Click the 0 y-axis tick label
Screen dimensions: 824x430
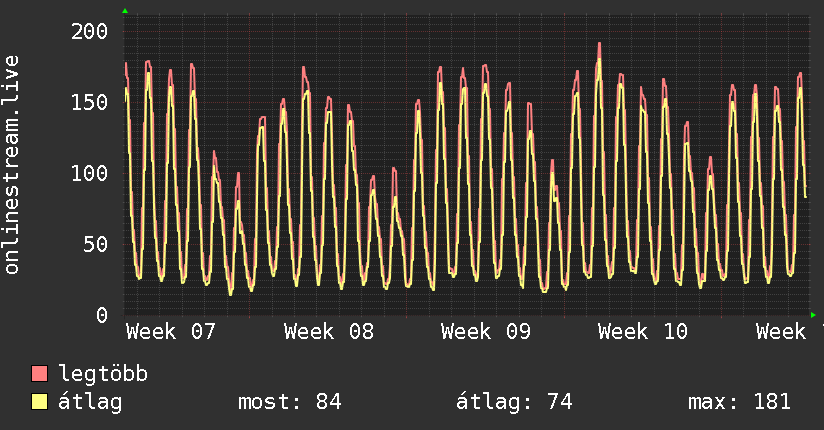pyautogui.click(x=103, y=315)
